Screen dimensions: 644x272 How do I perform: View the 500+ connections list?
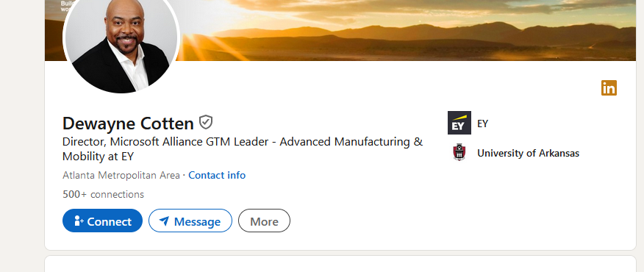pos(103,194)
